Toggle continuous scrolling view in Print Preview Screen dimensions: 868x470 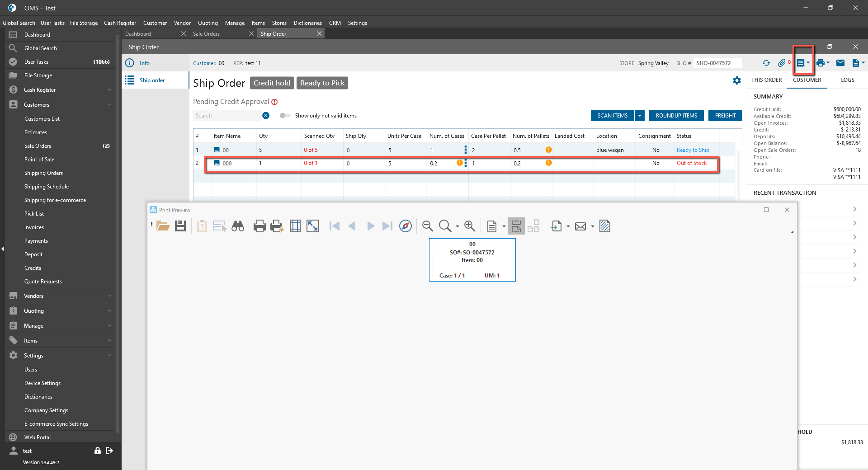516,226
